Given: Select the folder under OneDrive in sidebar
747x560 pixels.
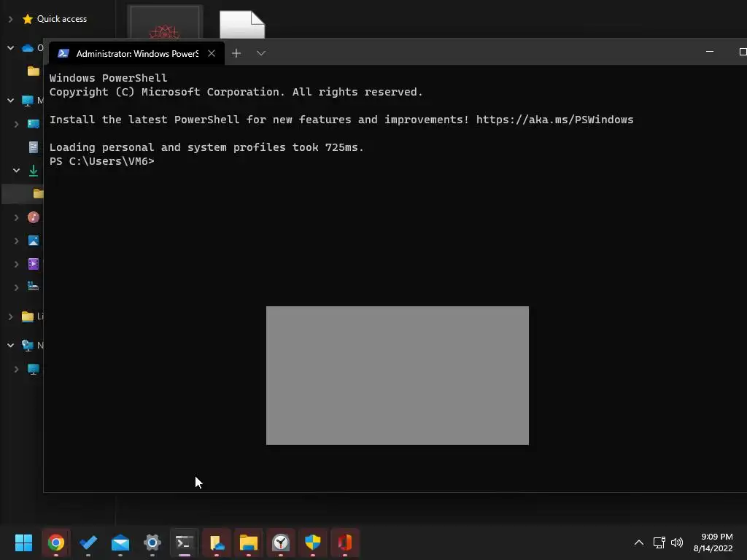Looking at the screenshot, I should coord(34,71).
